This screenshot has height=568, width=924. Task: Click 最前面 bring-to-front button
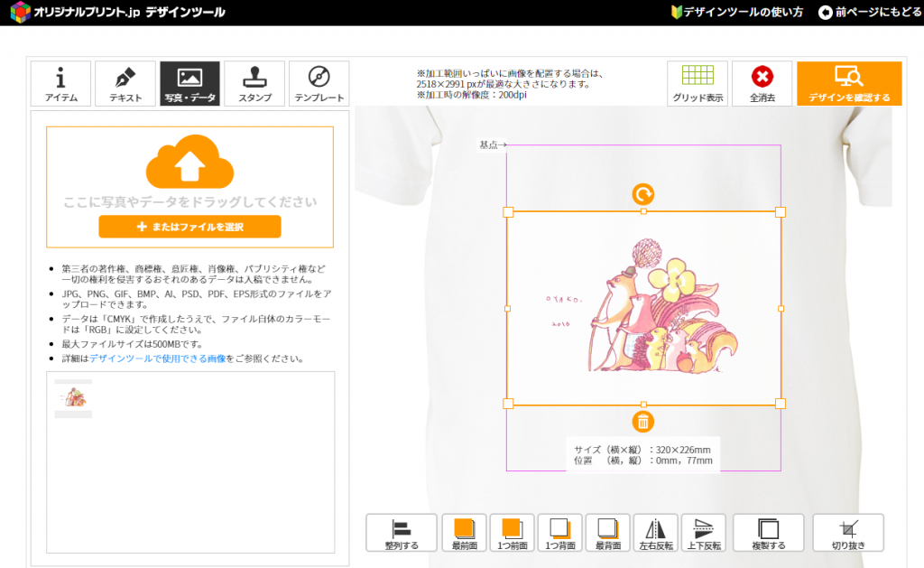pos(465,533)
